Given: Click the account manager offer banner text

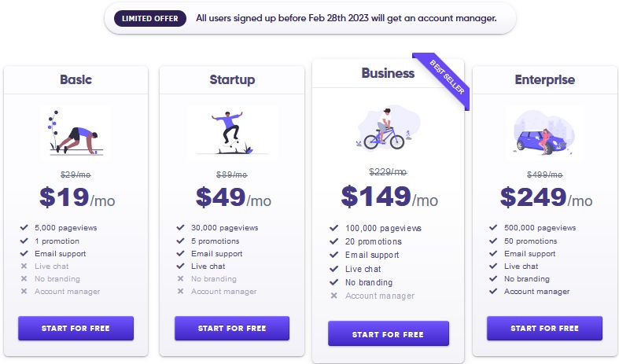Looking at the screenshot, I should click(346, 19).
